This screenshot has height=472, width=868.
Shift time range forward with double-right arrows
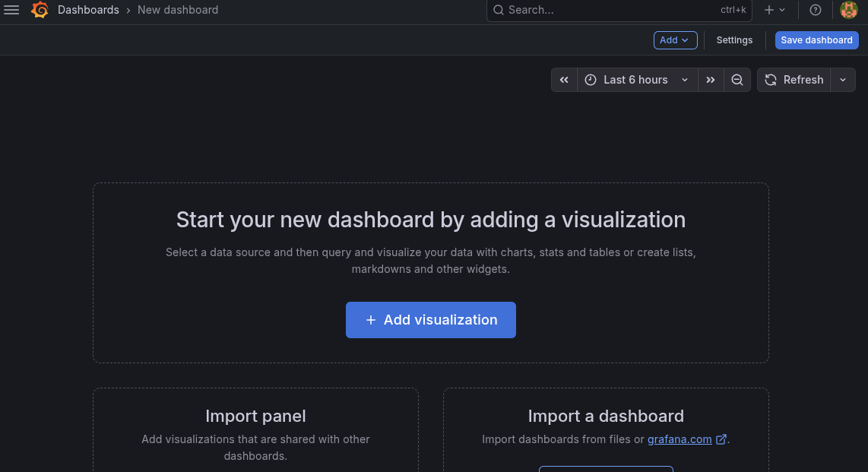pos(711,79)
